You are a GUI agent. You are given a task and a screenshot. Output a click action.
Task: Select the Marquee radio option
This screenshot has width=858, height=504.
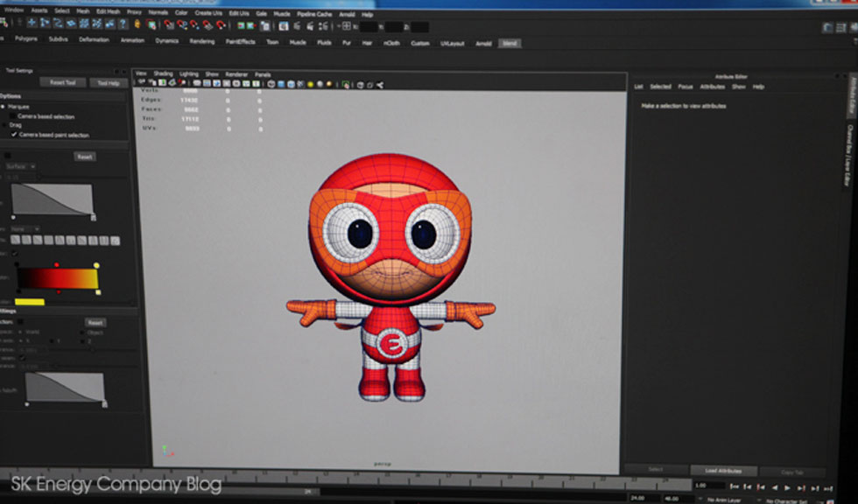tap(4, 107)
